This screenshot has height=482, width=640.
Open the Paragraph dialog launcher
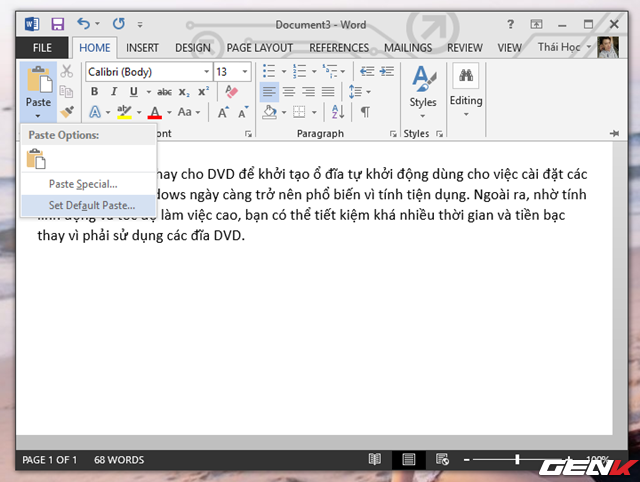pyautogui.click(x=393, y=134)
